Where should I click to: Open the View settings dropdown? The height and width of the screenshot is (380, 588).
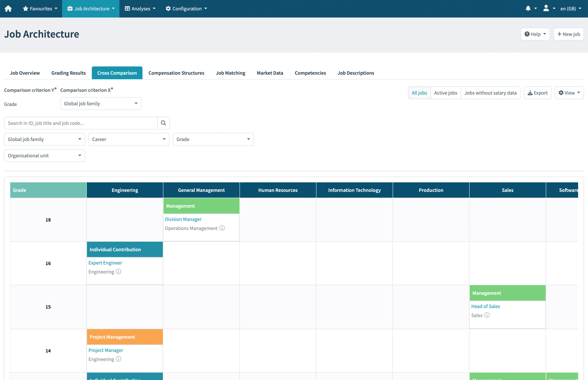(x=569, y=93)
